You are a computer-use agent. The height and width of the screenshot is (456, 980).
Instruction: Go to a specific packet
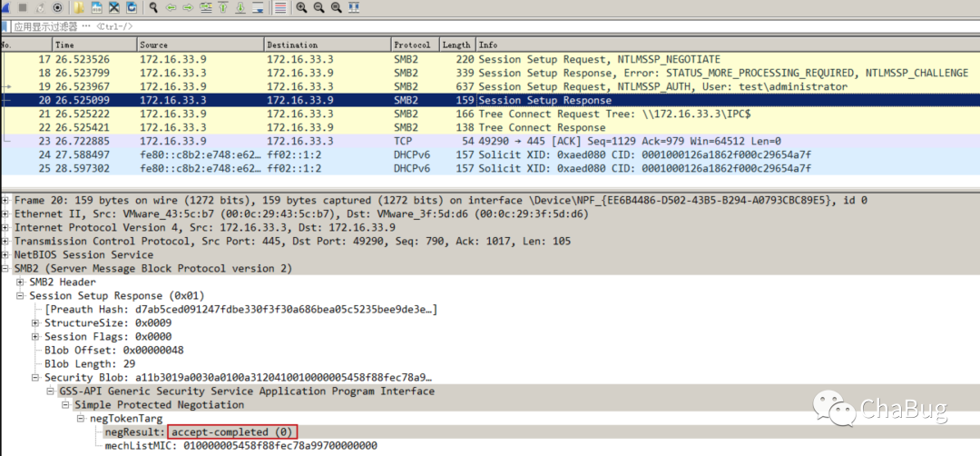[206, 7]
